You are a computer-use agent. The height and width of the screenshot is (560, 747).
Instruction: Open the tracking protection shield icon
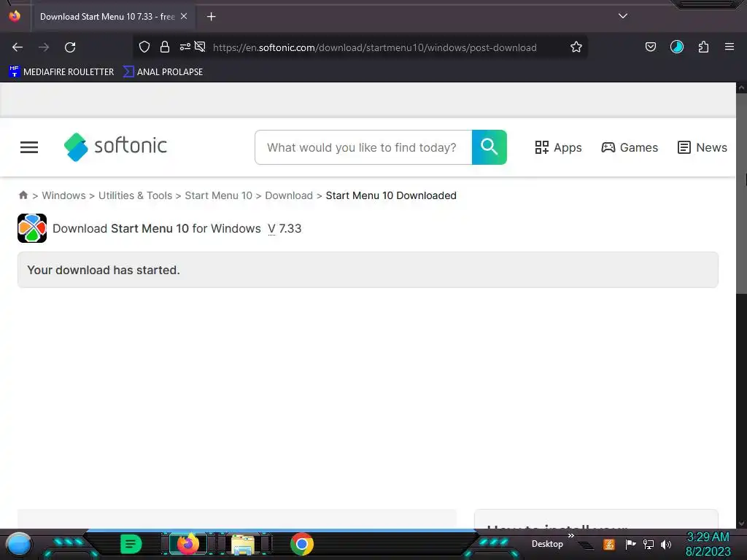pos(144,47)
